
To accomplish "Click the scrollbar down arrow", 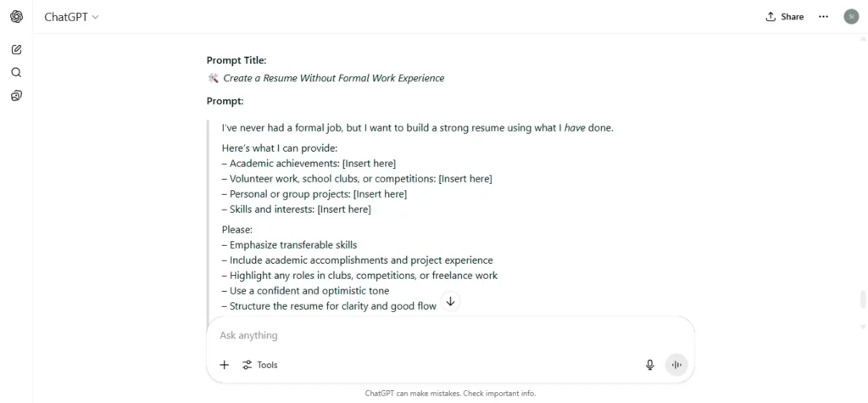I will 862,326.
